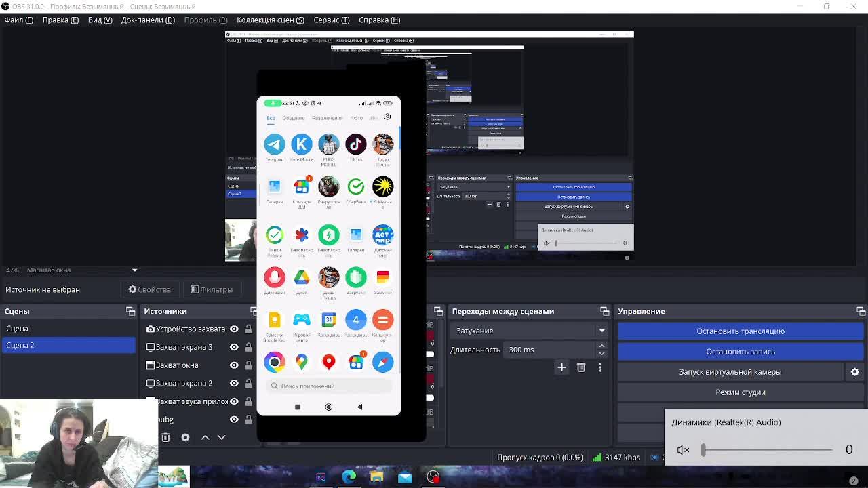The height and width of the screenshot is (488, 868).
Task: Open Вид menu
Action: pos(100,20)
